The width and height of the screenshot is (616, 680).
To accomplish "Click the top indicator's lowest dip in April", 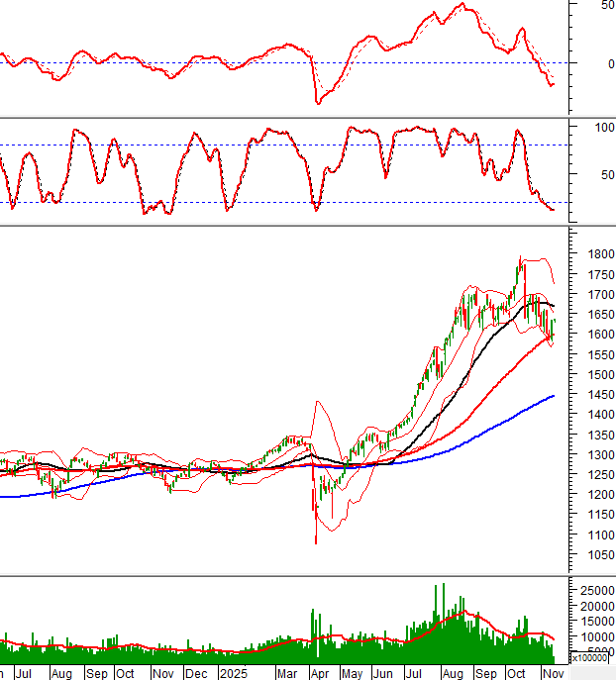I will [318, 103].
